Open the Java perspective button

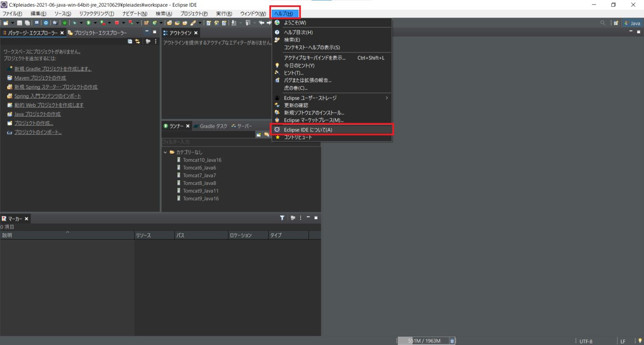pyautogui.click(x=632, y=23)
